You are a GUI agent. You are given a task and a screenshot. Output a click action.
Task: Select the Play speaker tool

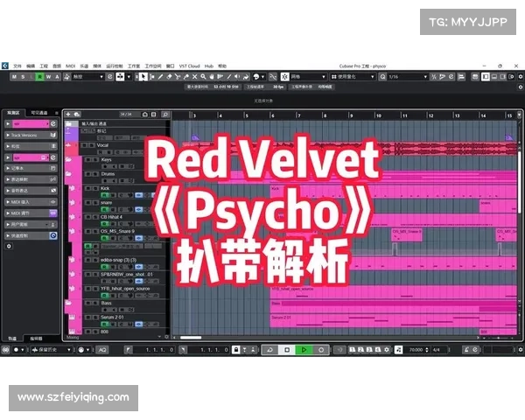[x=237, y=77]
